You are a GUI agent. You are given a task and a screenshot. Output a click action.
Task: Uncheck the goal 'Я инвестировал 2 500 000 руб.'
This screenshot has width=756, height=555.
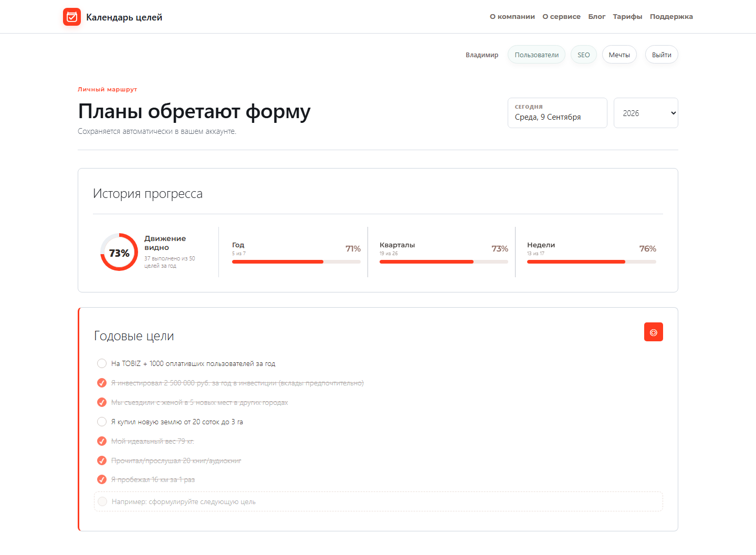(102, 383)
